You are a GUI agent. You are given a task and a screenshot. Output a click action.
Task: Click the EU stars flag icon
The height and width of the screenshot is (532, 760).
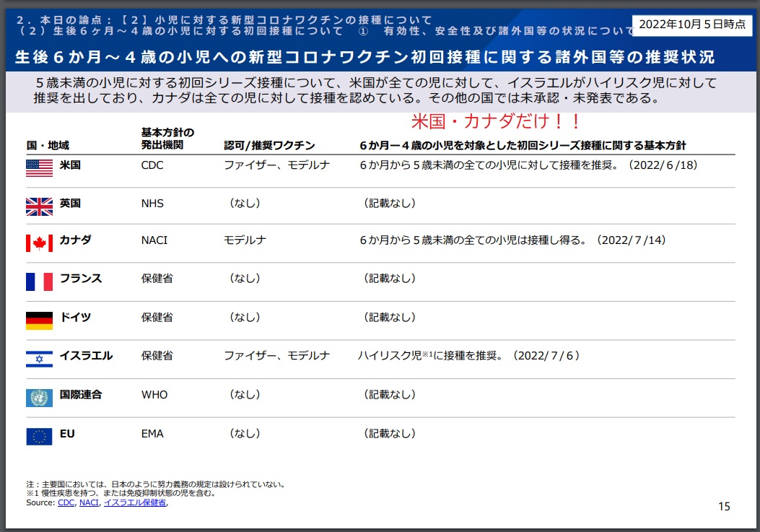[x=39, y=437]
